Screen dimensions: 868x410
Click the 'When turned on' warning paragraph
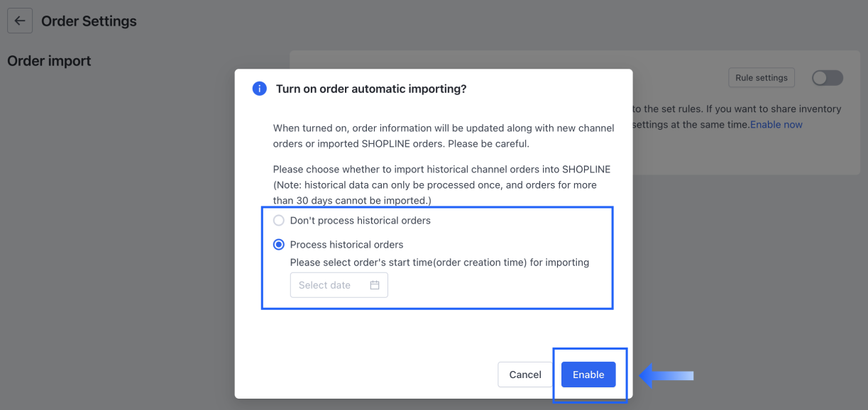(444, 135)
